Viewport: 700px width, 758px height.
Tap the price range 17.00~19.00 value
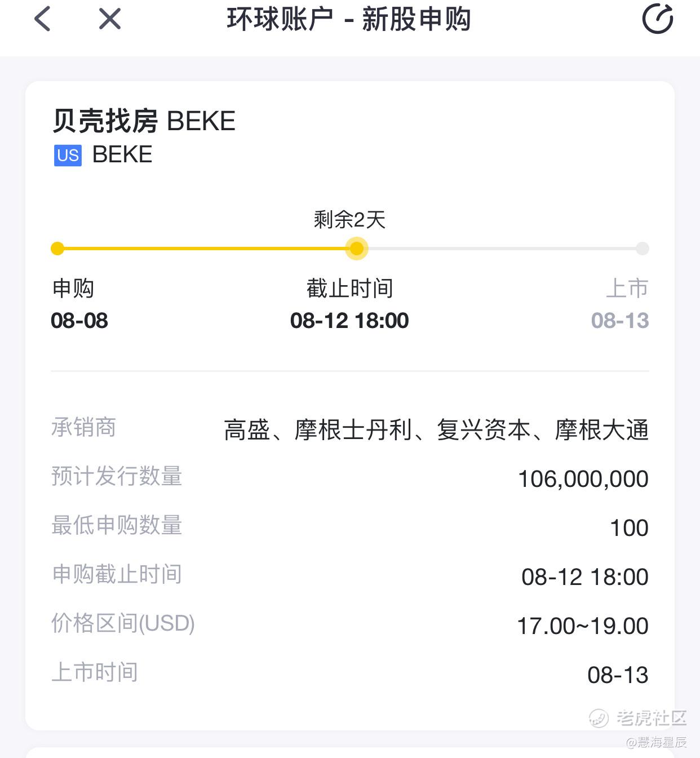583,626
